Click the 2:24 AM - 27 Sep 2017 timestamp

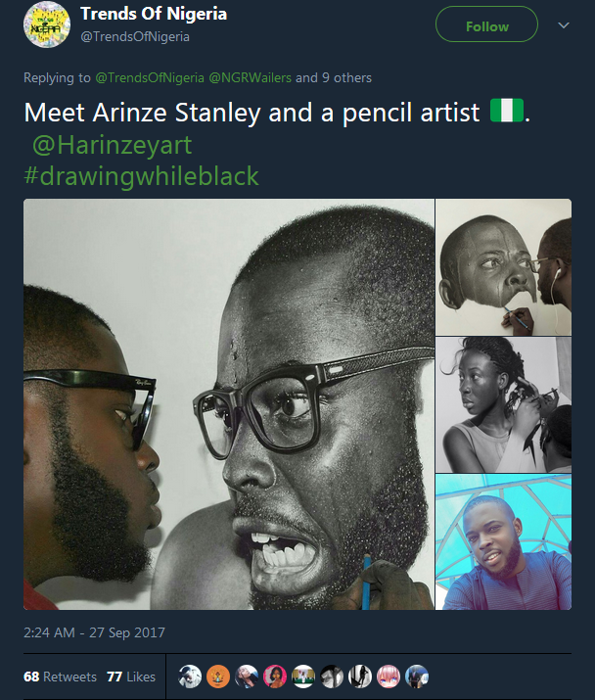pyautogui.click(x=95, y=633)
